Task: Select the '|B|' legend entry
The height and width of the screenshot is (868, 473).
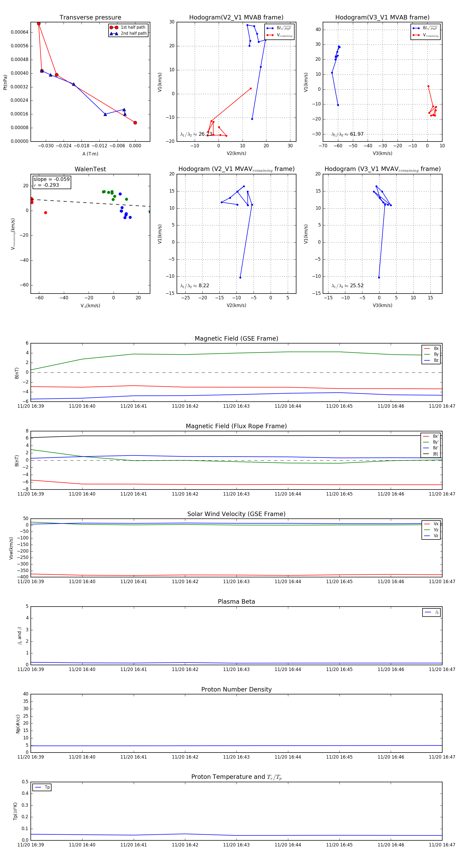Action: click(431, 454)
